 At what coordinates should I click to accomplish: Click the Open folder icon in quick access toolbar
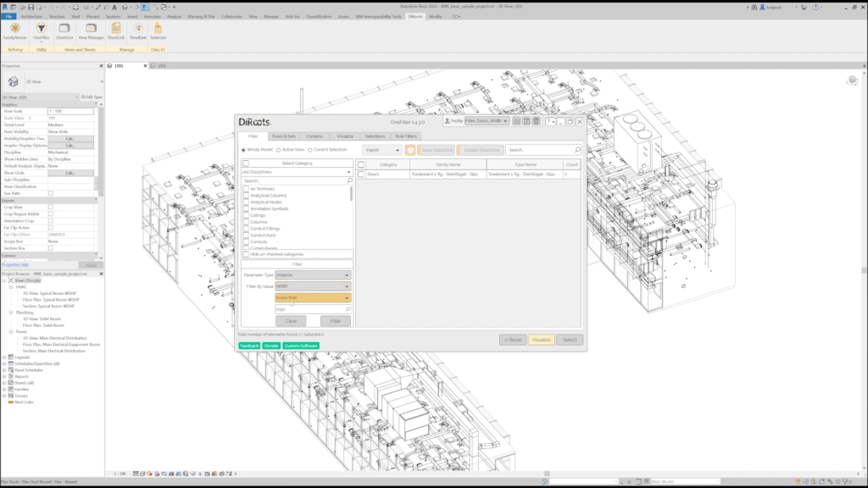click(x=22, y=7)
